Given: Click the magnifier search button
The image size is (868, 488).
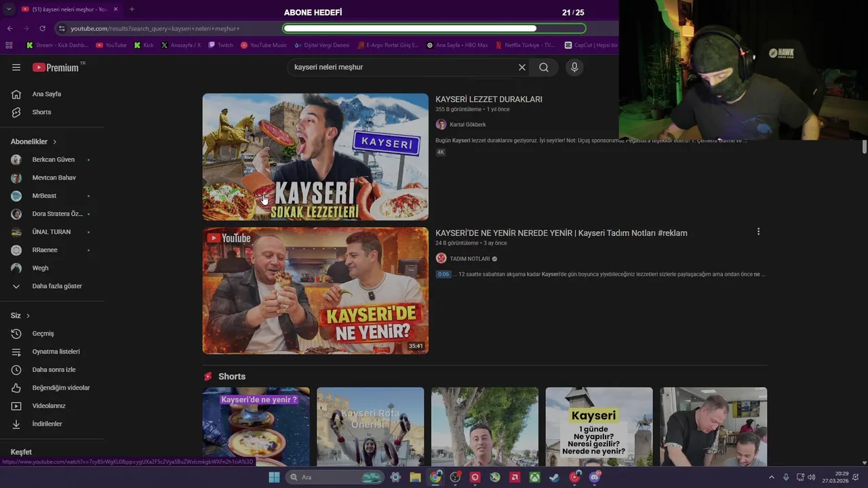Looking at the screenshot, I should [544, 67].
